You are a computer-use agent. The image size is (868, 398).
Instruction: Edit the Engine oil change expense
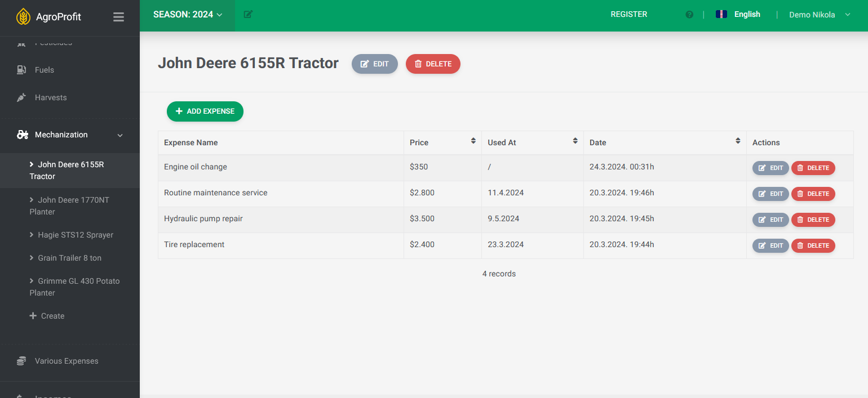click(x=770, y=168)
